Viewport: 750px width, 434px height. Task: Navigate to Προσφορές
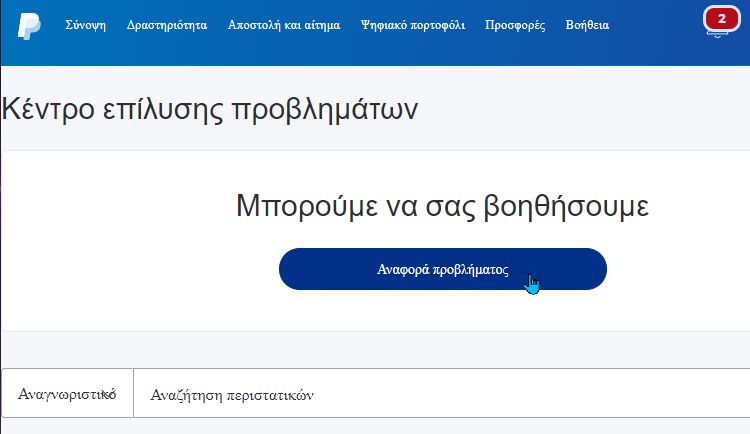click(515, 25)
